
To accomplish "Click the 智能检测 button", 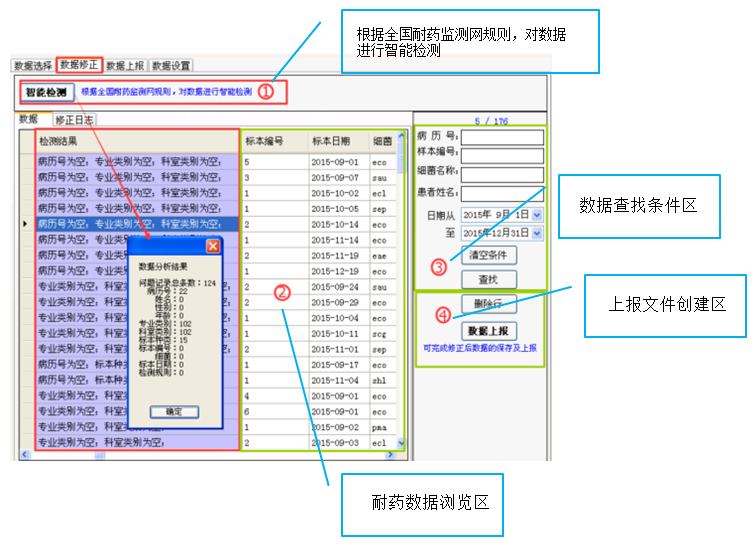I will 46,93.
